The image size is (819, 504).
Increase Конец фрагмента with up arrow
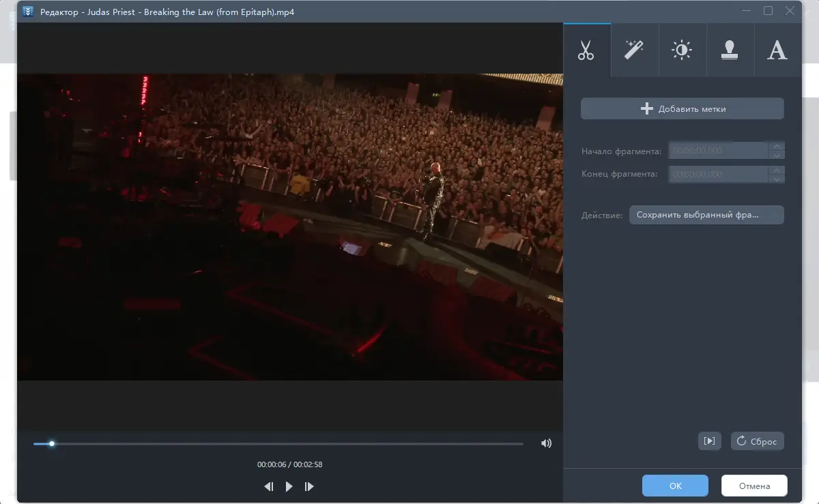(x=777, y=169)
